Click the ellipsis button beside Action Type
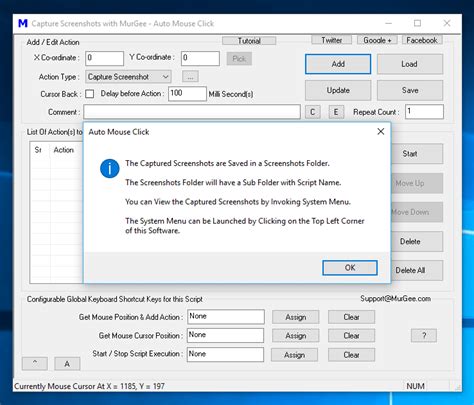Viewport: 474px width, 405px height. pyautogui.click(x=190, y=77)
